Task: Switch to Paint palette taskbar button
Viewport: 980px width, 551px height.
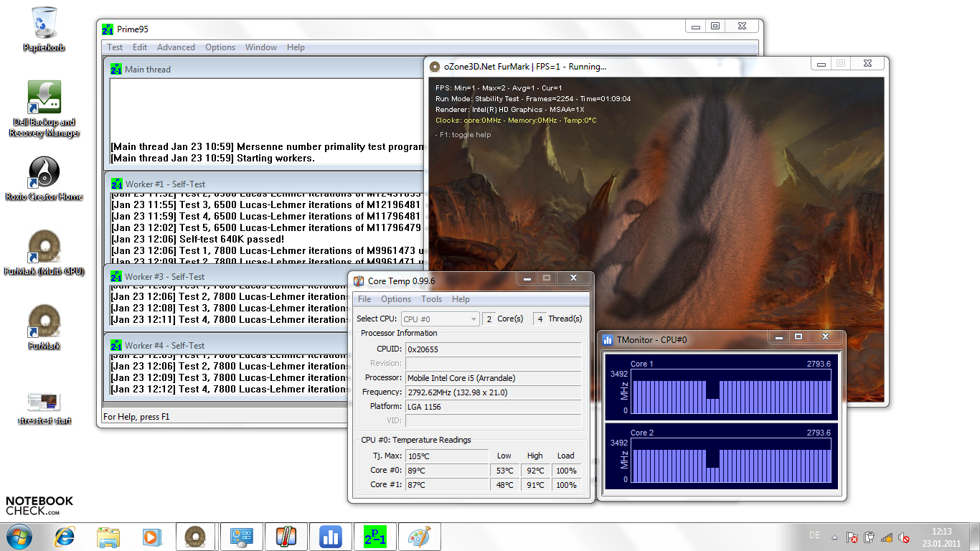Action: point(420,537)
